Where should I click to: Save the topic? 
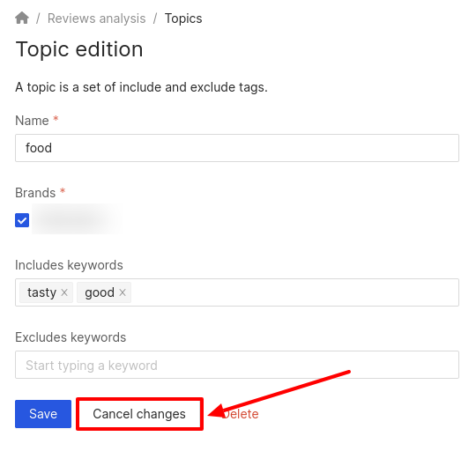click(43, 414)
